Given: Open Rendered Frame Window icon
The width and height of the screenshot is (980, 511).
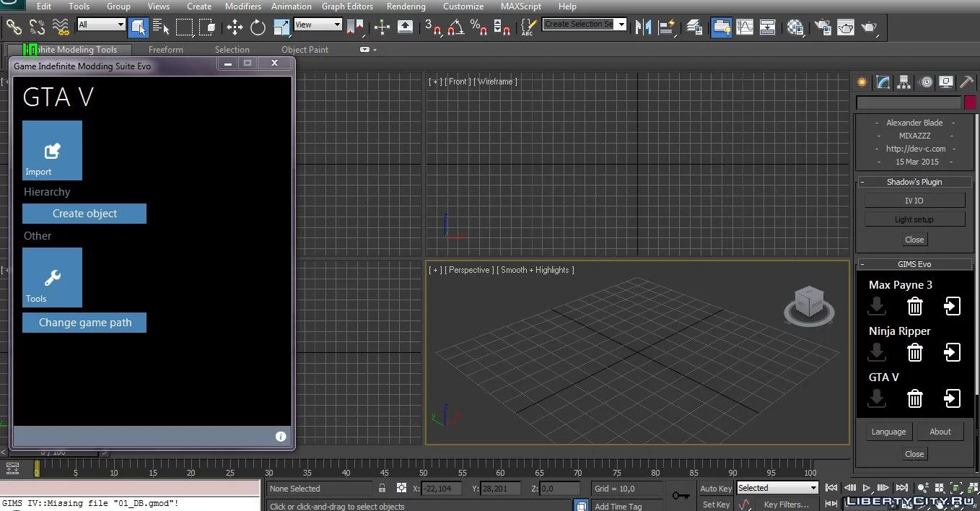Looking at the screenshot, I should (x=846, y=27).
